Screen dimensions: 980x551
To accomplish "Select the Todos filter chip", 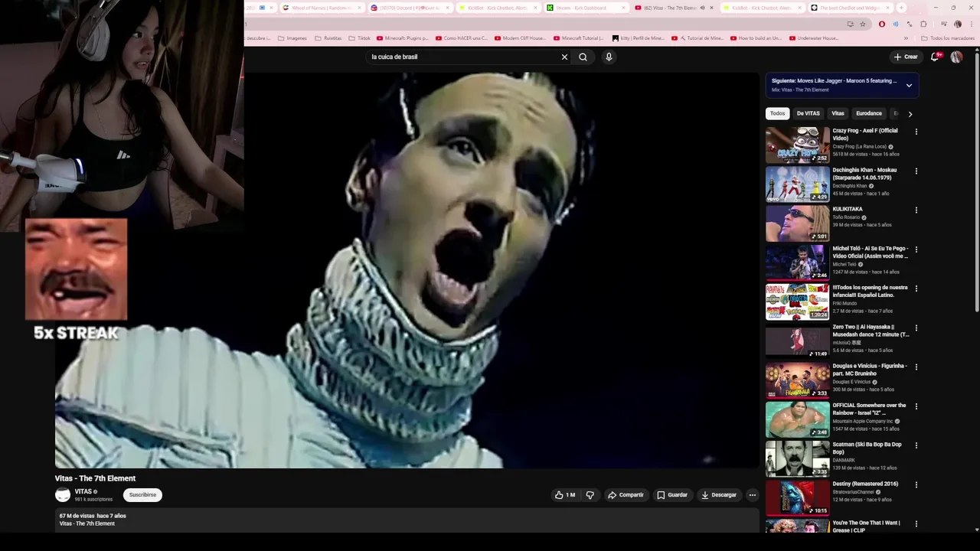I will 777,113.
